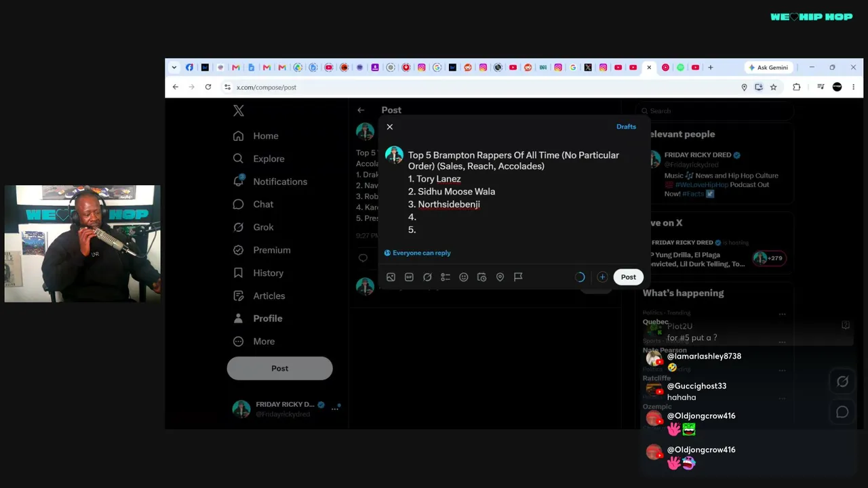Click the browser back button
Image resolution: width=868 pixels, height=488 pixels.
(176, 87)
